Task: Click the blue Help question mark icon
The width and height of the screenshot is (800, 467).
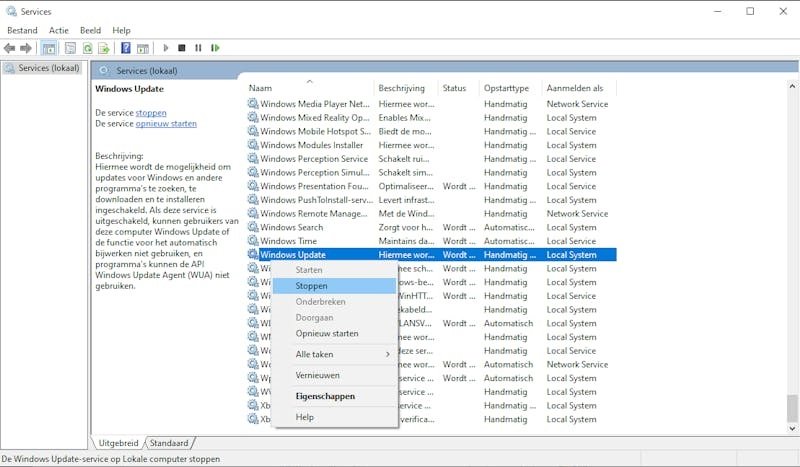Action: (x=126, y=48)
